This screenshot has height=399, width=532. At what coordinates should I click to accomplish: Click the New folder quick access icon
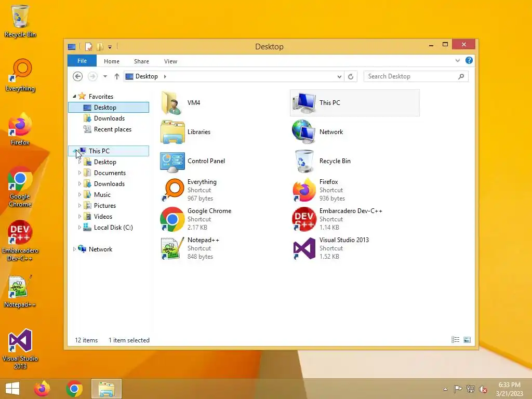point(100,47)
